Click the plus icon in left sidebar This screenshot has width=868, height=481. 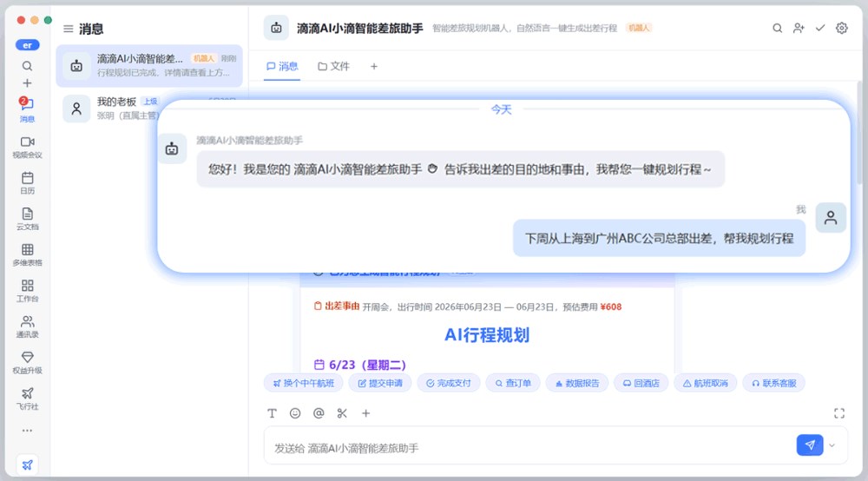coord(27,83)
